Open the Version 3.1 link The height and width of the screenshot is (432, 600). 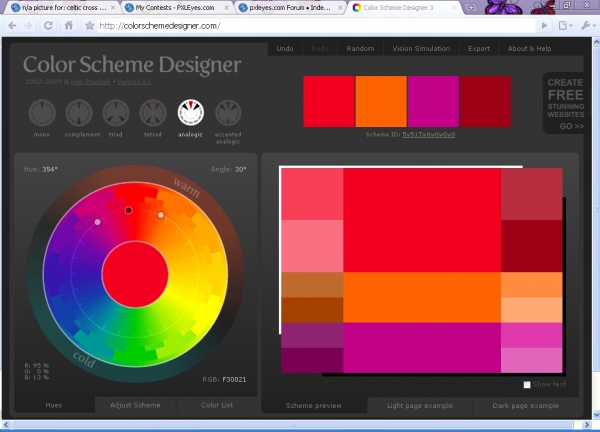(x=134, y=82)
